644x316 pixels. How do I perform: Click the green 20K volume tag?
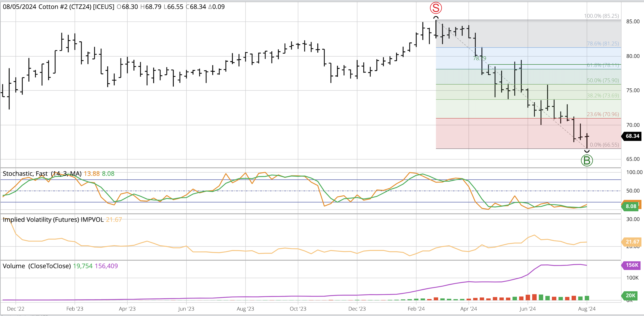point(630,296)
